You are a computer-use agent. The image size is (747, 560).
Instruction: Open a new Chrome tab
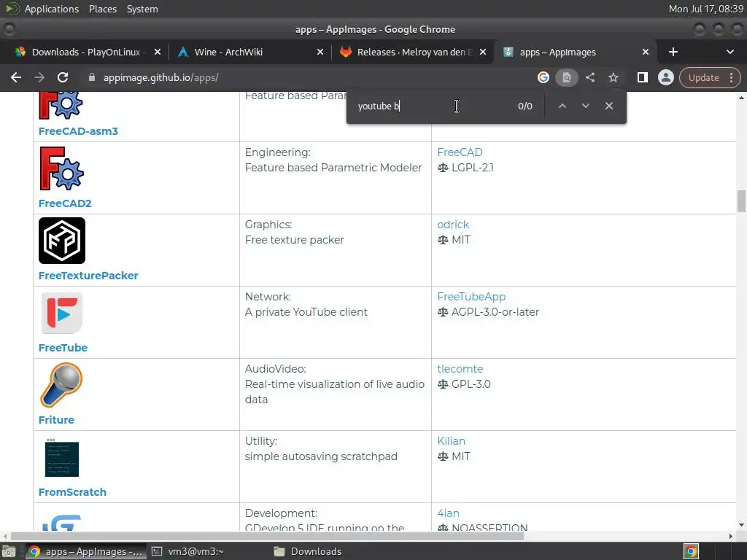(673, 52)
